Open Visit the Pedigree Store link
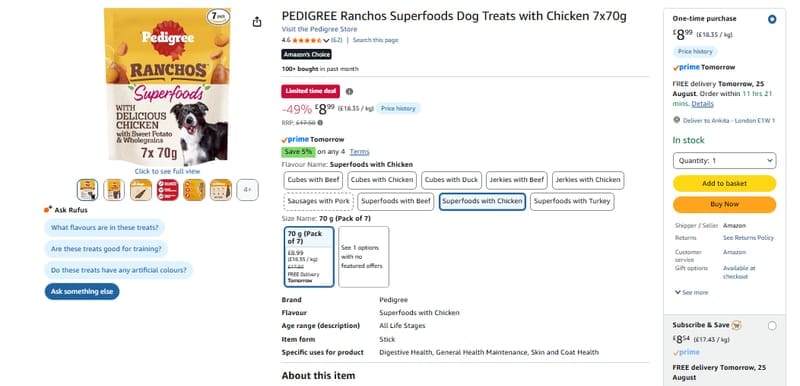The height and width of the screenshot is (386, 800). pyautogui.click(x=319, y=30)
